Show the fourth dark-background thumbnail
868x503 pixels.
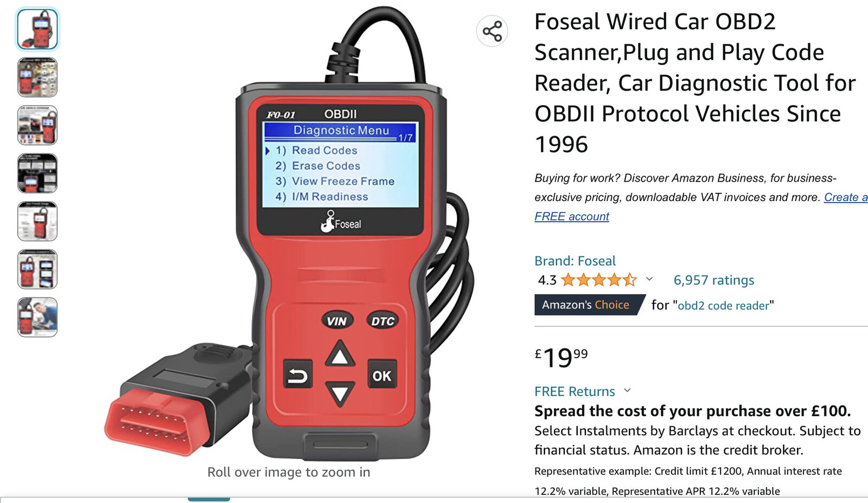37,173
